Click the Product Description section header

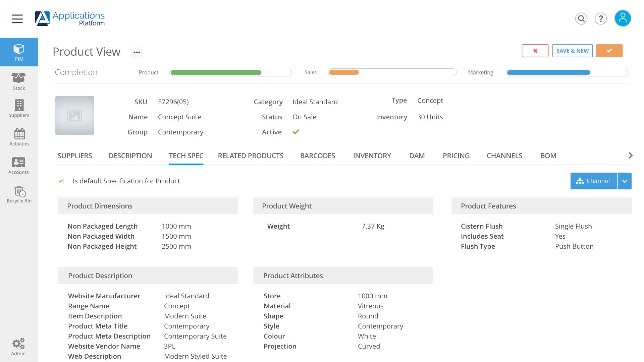(x=148, y=276)
